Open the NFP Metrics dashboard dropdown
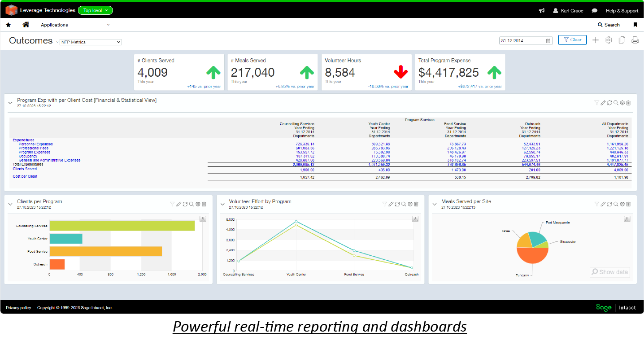 (x=91, y=42)
